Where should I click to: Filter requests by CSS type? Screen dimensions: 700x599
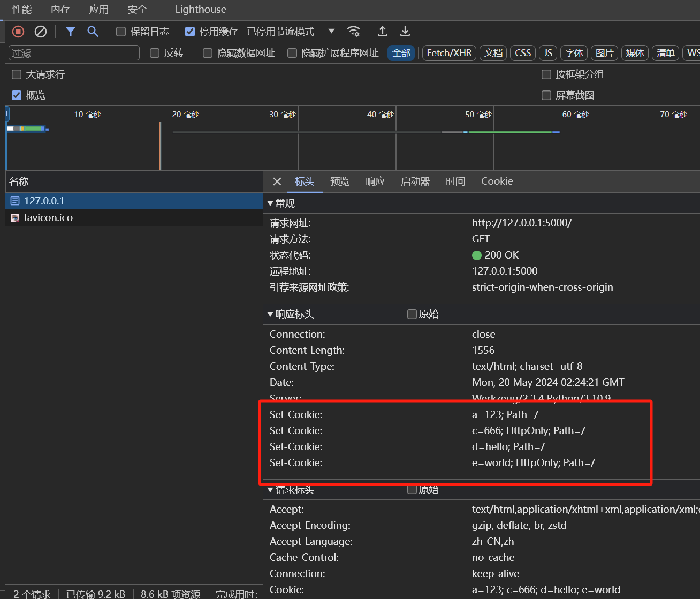(523, 53)
